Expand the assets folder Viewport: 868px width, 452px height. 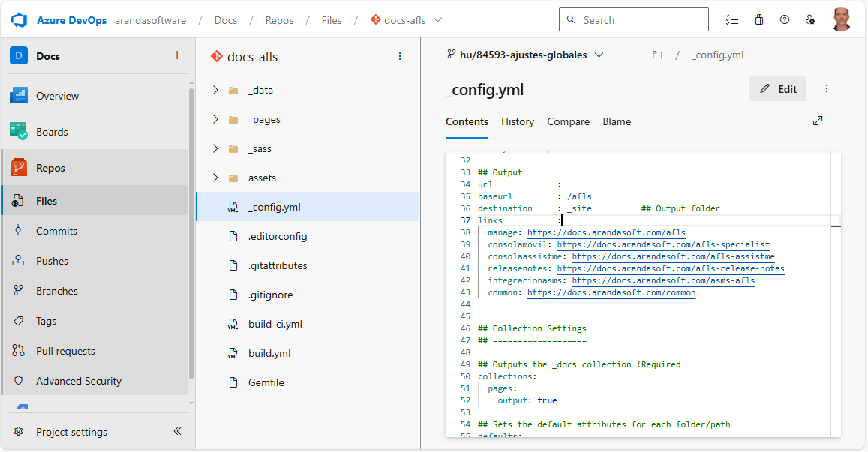(x=216, y=178)
